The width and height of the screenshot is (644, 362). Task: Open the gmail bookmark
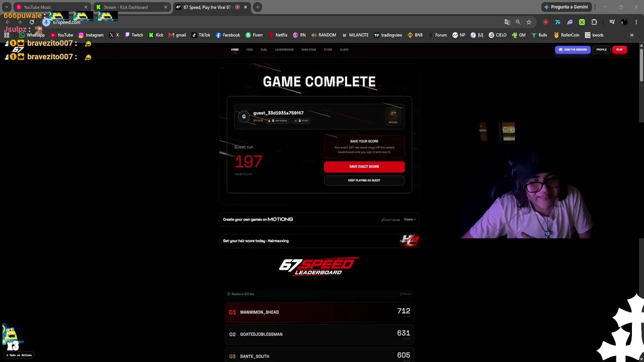coord(177,35)
